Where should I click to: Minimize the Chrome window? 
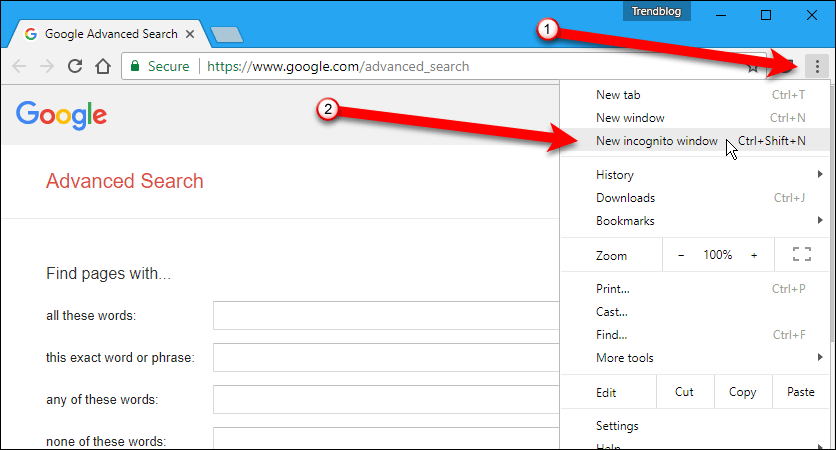pos(721,15)
